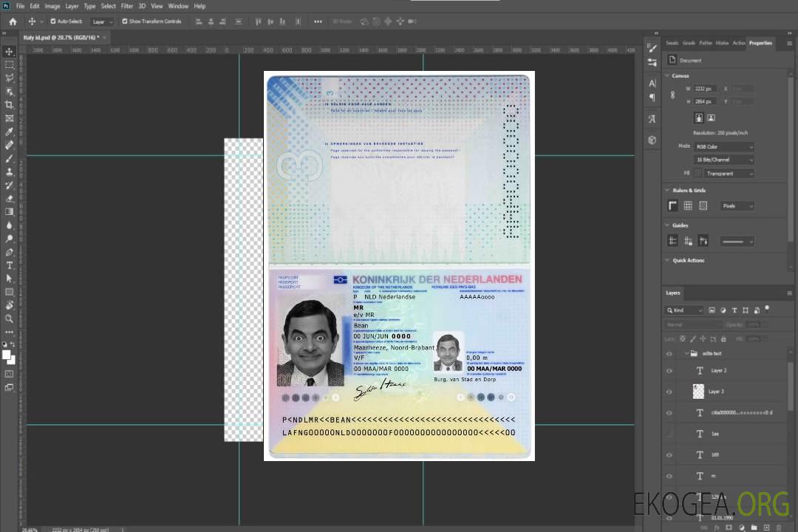Open the guide line style dropdown
The image size is (798, 532).
click(x=737, y=242)
